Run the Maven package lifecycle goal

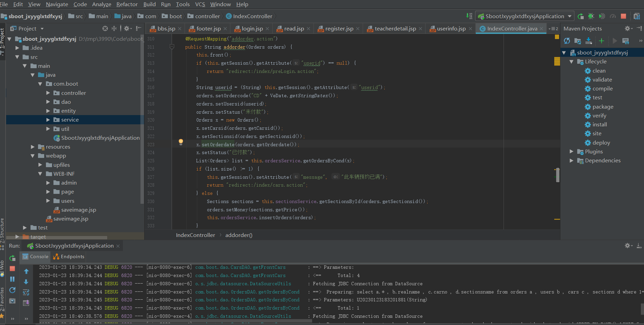click(603, 107)
